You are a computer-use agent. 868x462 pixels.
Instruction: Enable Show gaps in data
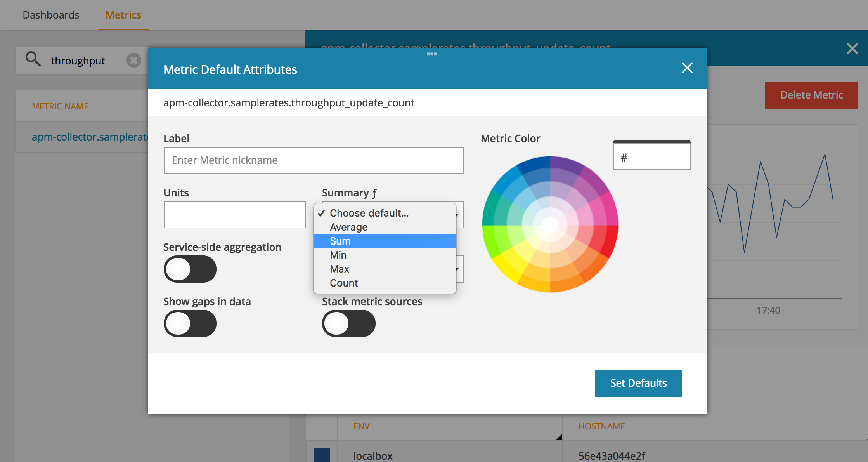(190, 323)
